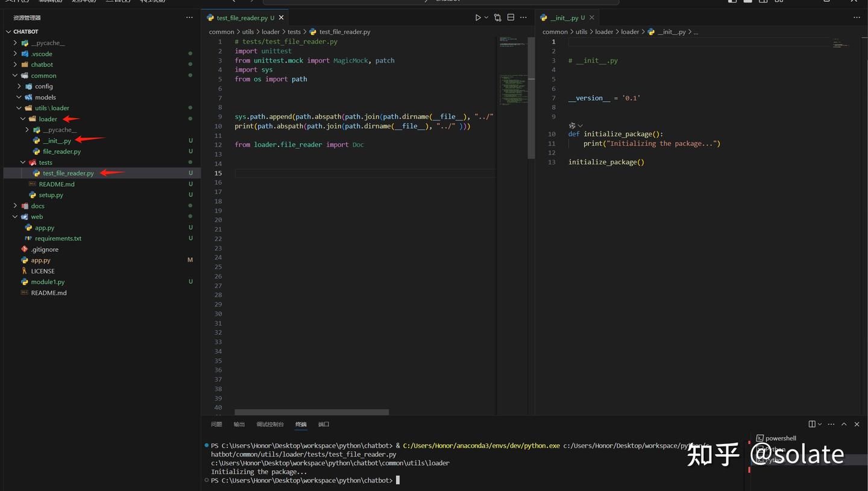This screenshot has width=868, height=491.
Task: Open more actions for the left editor group
Action: pyautogui.click(x=523, y=18)
